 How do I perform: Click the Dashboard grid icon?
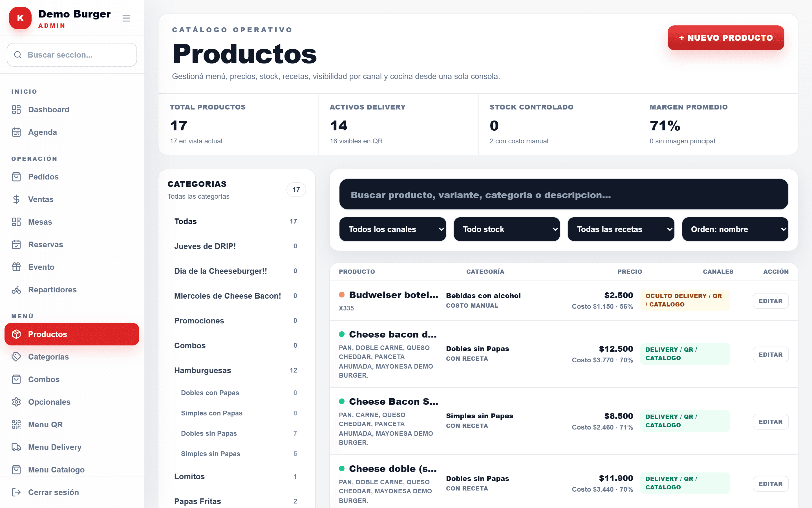[16, 110]
